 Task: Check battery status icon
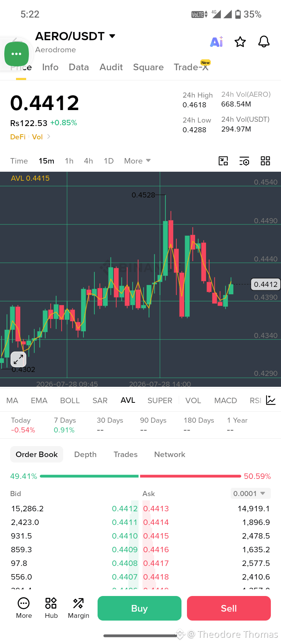(x=238, y=14)
